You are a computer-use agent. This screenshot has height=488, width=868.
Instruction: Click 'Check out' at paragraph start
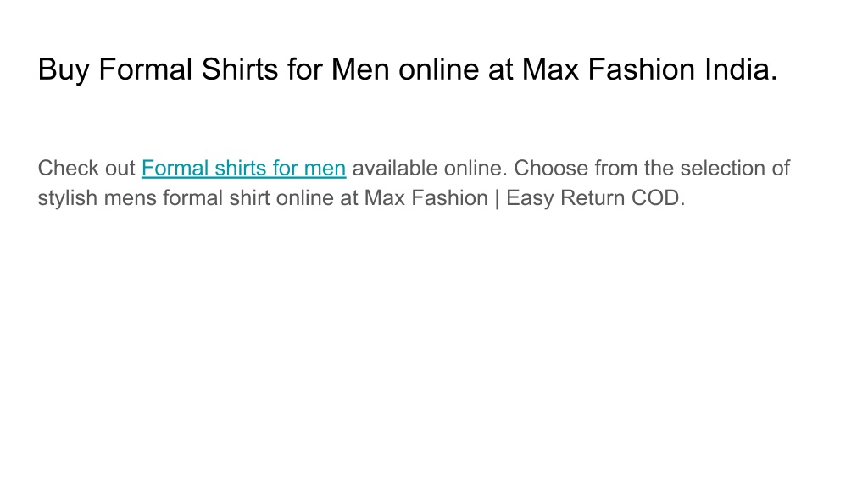(x=86, y=169)
